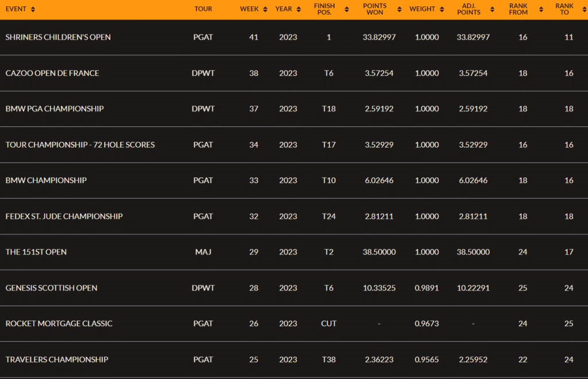This screenshot has width=588, height=379.
Task: Click the YEAR header label
Action: pos(284,9)
